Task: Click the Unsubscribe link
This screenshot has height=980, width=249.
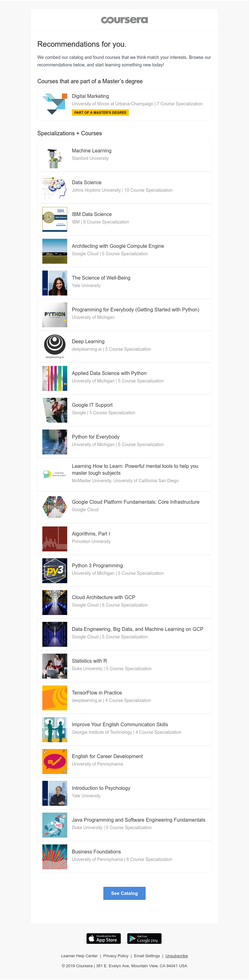Action: click(x=176, y=956)
